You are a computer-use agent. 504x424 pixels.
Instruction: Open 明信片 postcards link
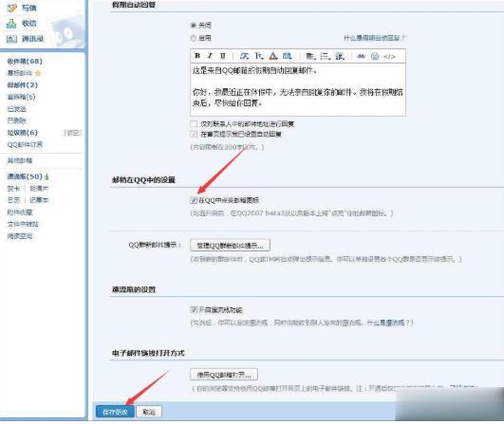tap(39, 188)
